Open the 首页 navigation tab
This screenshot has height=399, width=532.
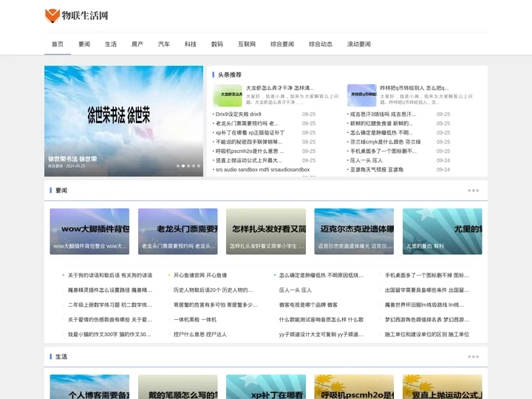[x=58, y=44]
